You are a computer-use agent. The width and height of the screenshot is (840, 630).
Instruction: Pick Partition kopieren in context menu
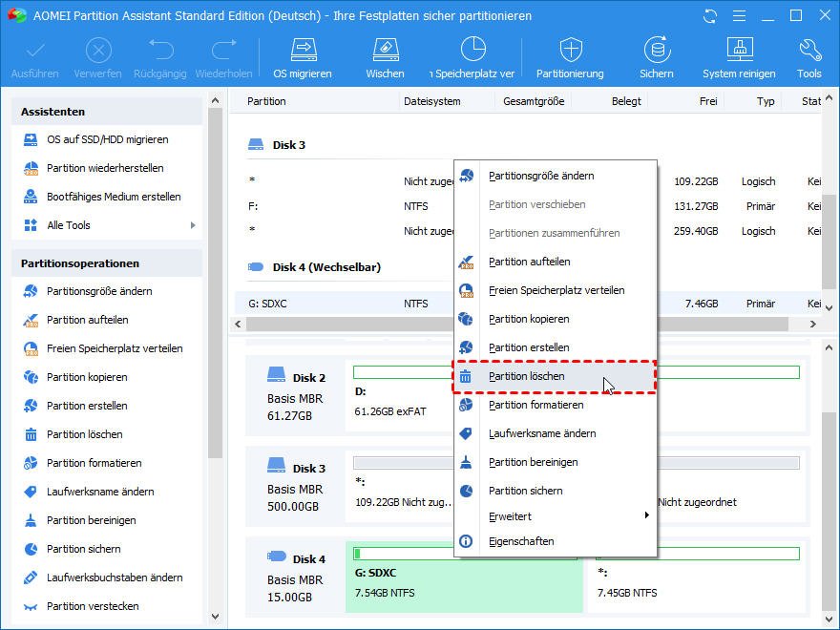(555, 319)
